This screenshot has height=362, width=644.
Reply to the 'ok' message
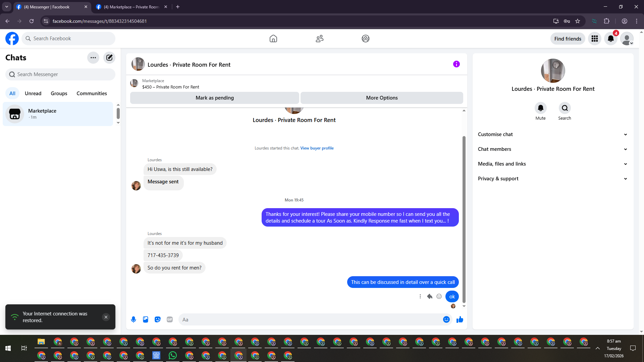click(430, 296)
